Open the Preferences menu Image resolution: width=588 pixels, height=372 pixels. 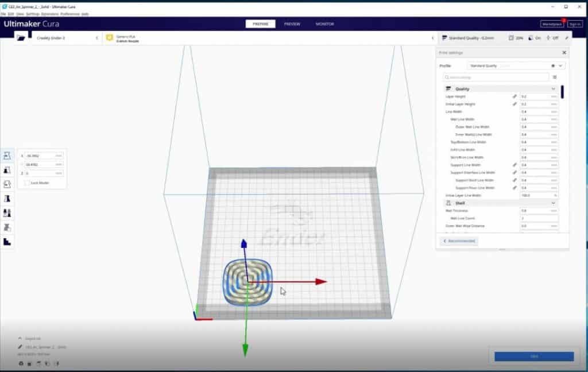[x=70, y=14]
